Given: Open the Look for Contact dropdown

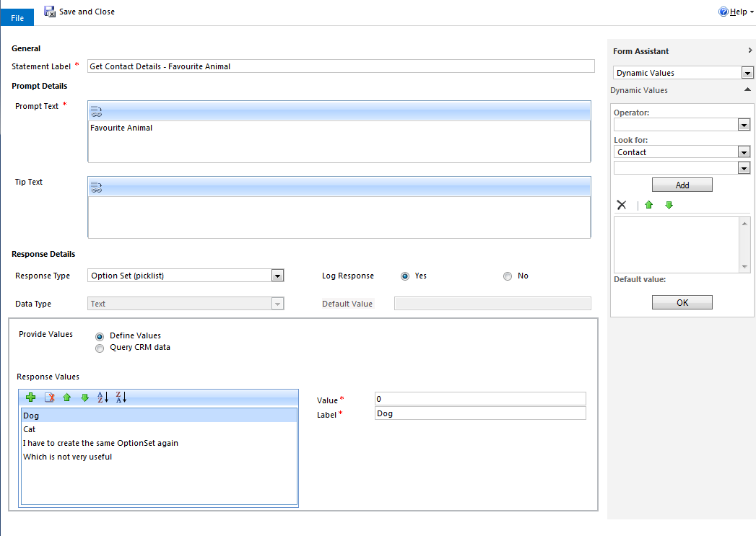Looking at the screenshot, I should tap(744, 152).
